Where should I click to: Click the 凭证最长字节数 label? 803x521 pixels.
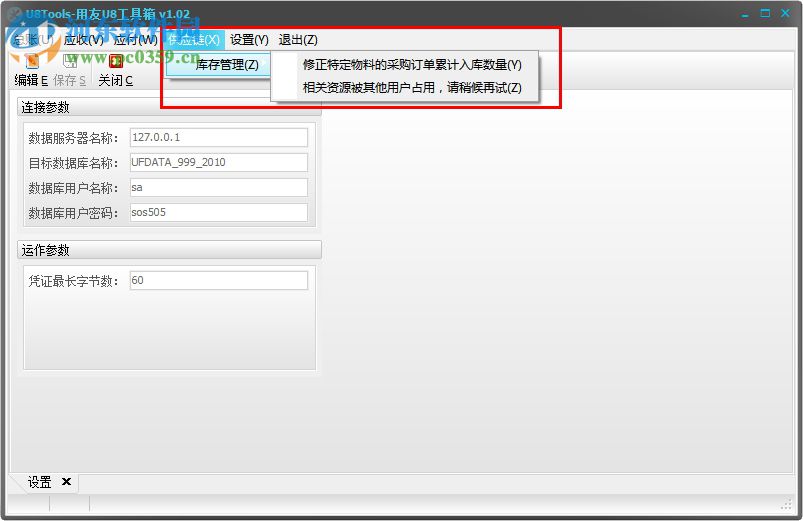[x=73, y=281]
